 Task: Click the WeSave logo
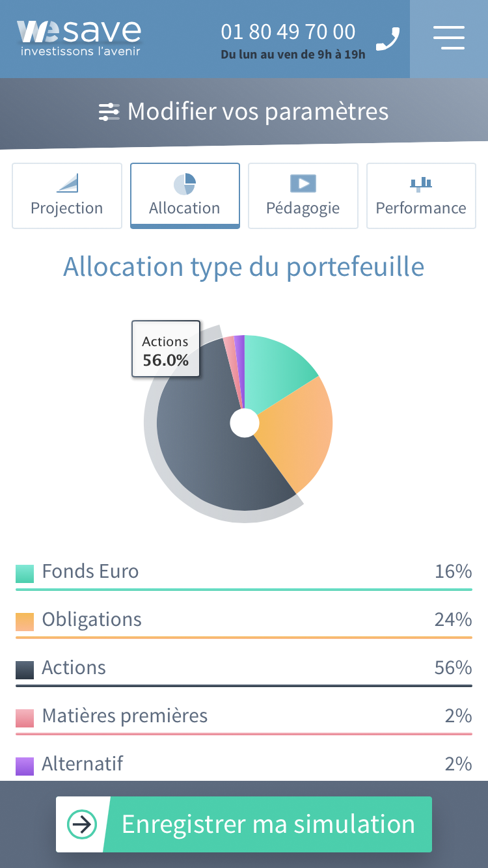coord(79,38)
